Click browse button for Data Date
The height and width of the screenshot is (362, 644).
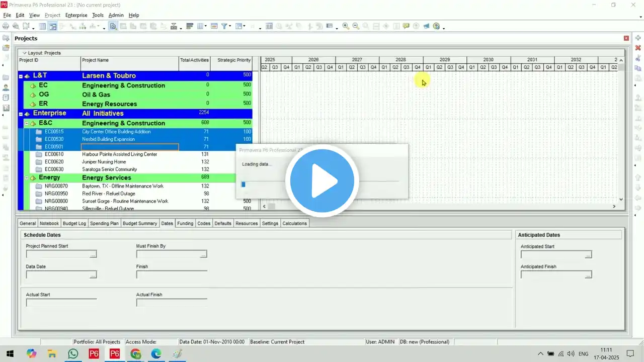(x=93, y=275)
